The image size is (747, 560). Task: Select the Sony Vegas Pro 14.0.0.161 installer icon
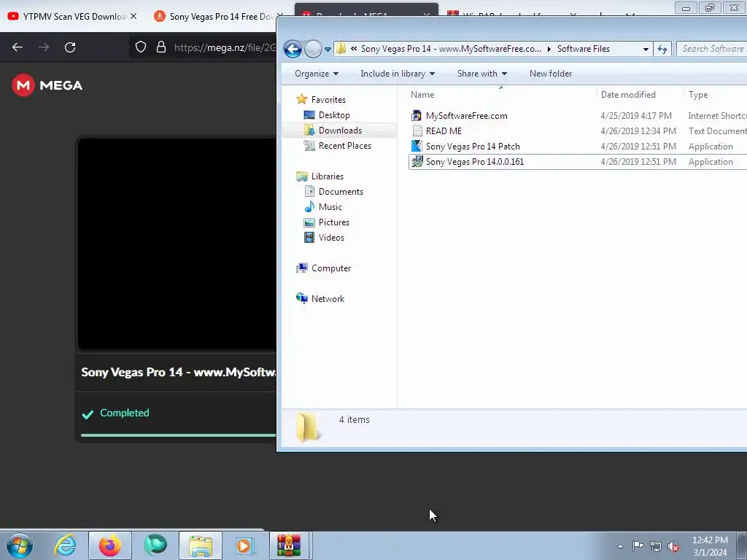pos(417,161)
